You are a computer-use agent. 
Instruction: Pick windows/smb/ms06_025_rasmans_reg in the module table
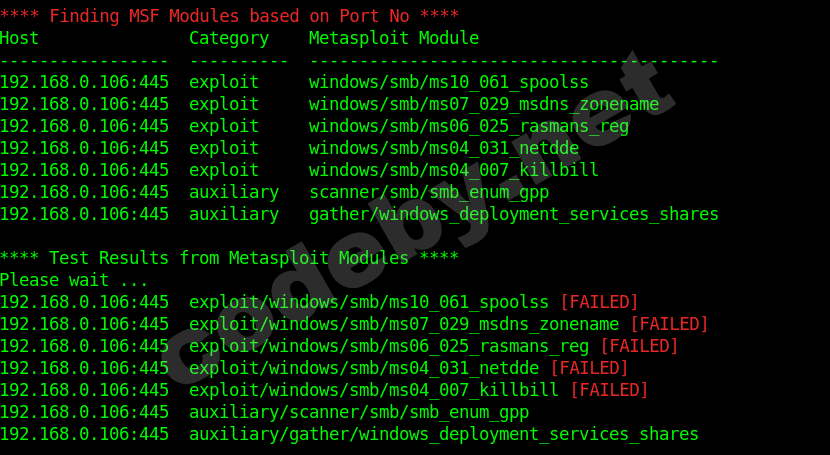tap(468, 126)
